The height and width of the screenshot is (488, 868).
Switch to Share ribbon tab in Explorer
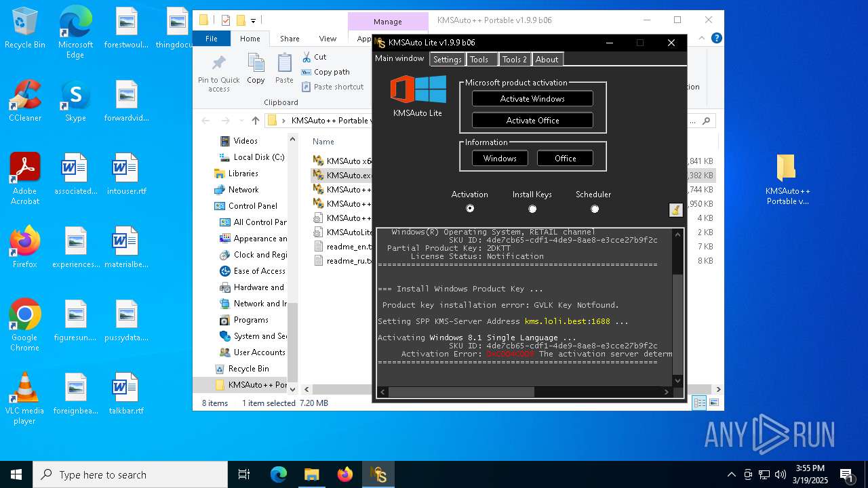(290, 39)
